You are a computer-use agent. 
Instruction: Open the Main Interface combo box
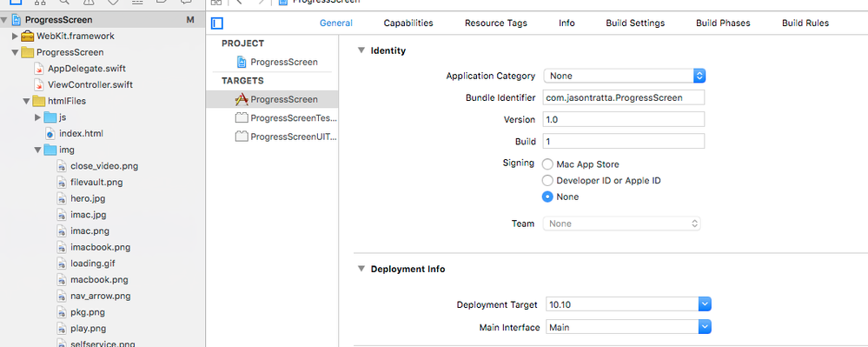tap(628, 327)
